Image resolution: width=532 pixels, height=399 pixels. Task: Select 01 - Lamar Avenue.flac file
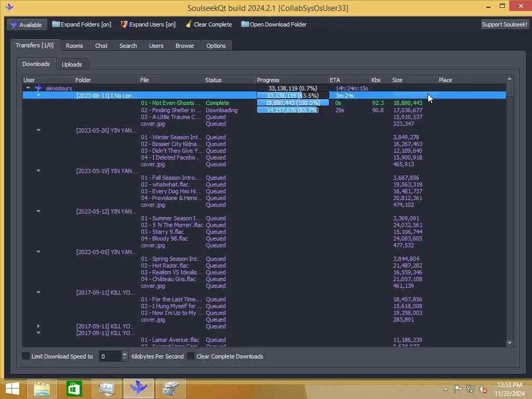pyautogui.click(x=170, y=340)
